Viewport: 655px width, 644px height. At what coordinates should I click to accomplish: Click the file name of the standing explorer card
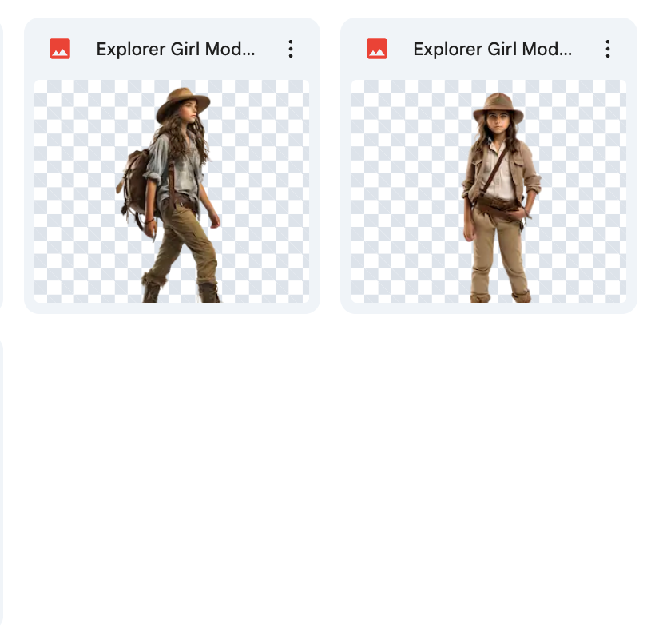492,49
